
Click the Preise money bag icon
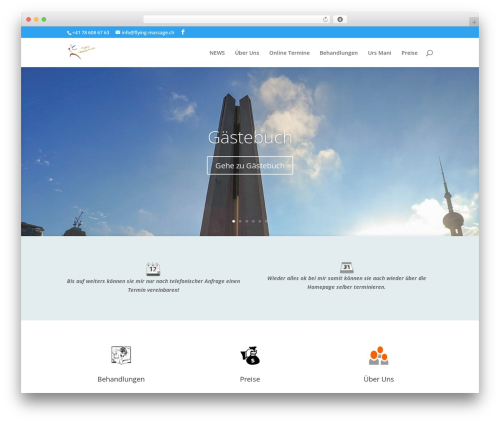click(x=250, y=355)
